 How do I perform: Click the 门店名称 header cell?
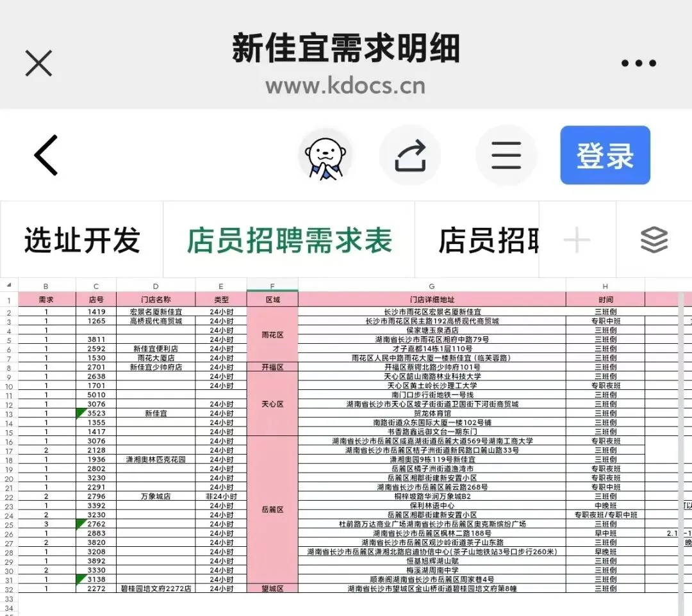pos(156,300)
